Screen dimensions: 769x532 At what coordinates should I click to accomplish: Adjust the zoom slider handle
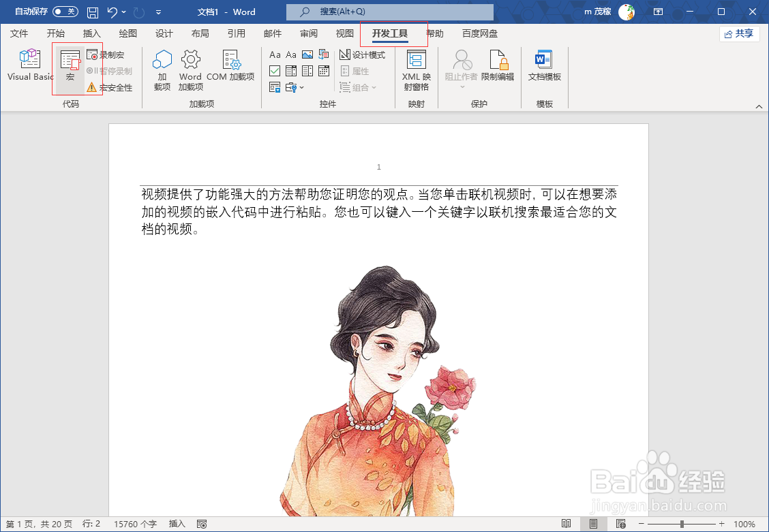(x=682, y=524)
